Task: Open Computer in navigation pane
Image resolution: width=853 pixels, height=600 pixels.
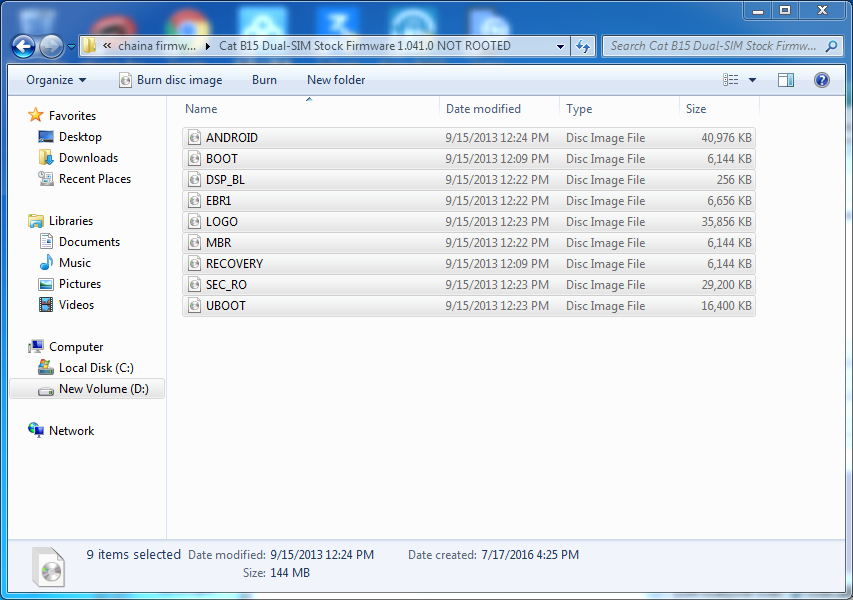Action: (76, 347)
